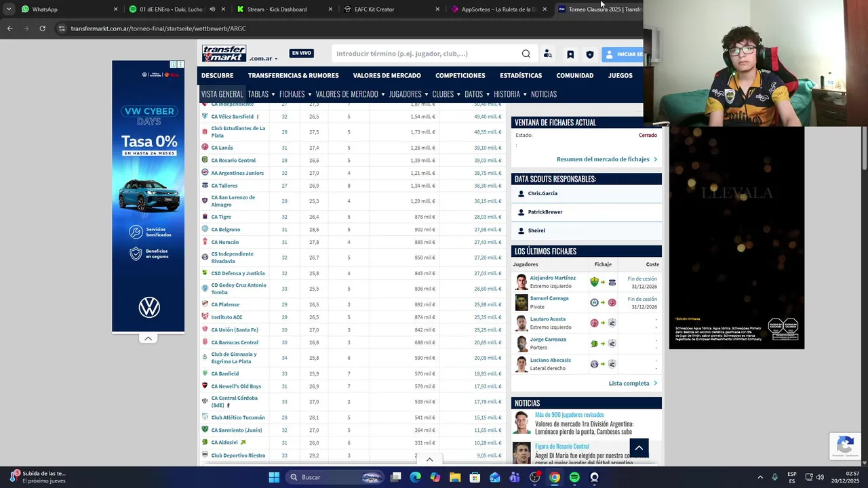
Task: Click CA Newell's Old Boys crest
Action: click(205, 386)
